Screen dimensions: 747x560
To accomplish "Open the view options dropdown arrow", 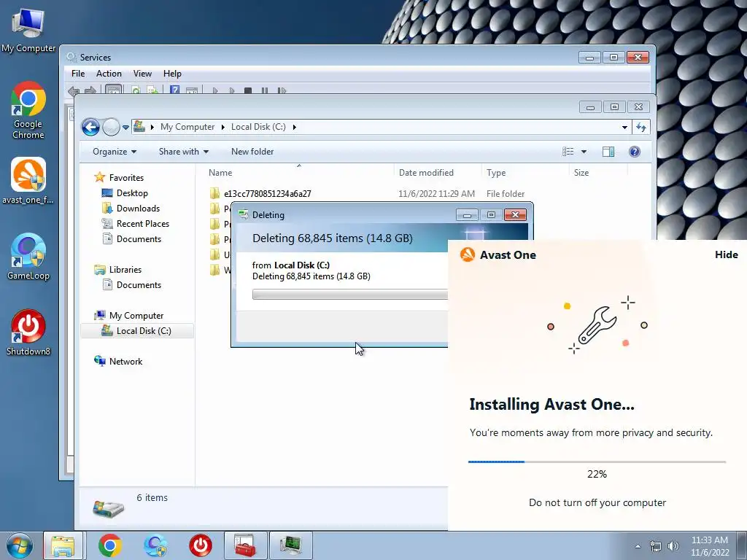I will (584, 152).
